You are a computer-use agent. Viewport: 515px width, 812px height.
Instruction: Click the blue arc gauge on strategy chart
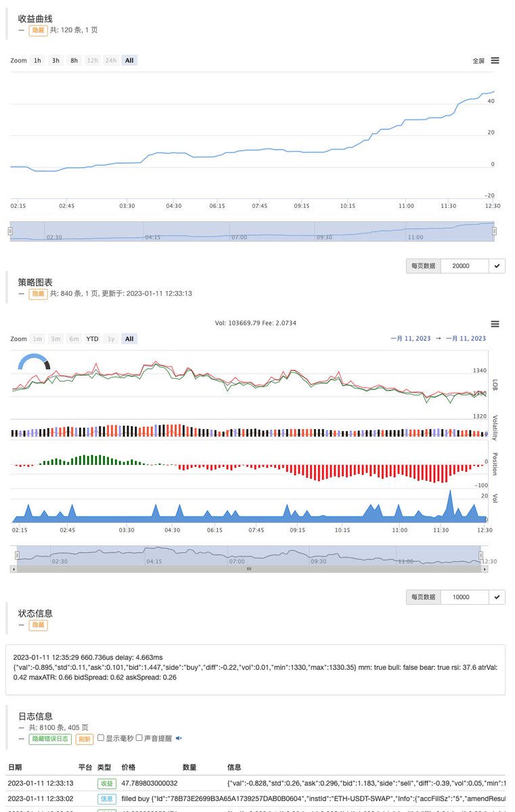pos(33,362)
